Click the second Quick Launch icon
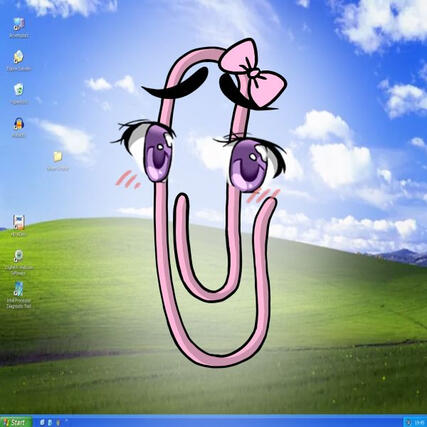 (x=50, y=422)
